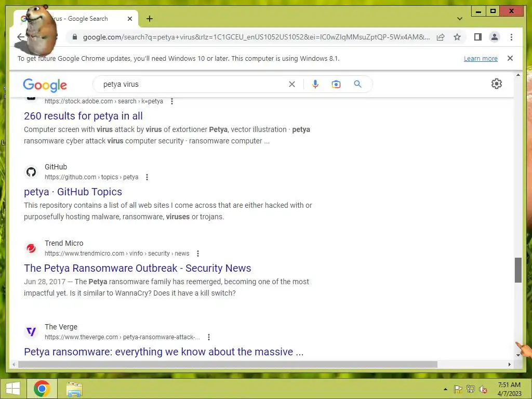
Task: Open The Petya Ransomware Outbreak article
Action: [137, 268]
